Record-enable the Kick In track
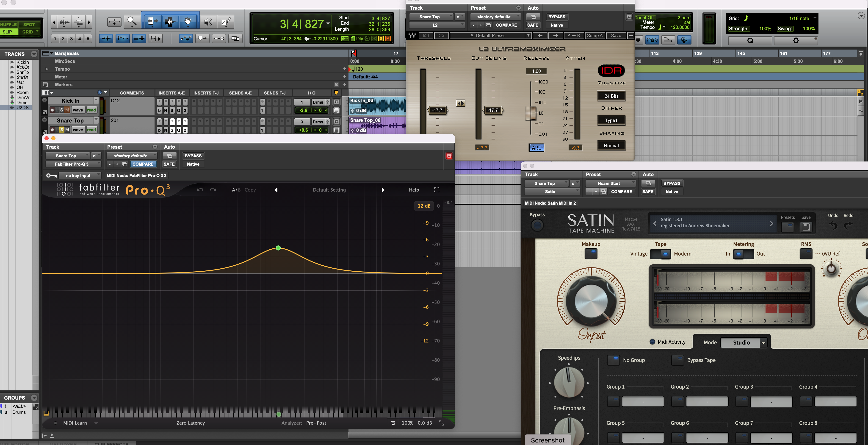This screenshot has height=445, width=868. pos(52,110)
